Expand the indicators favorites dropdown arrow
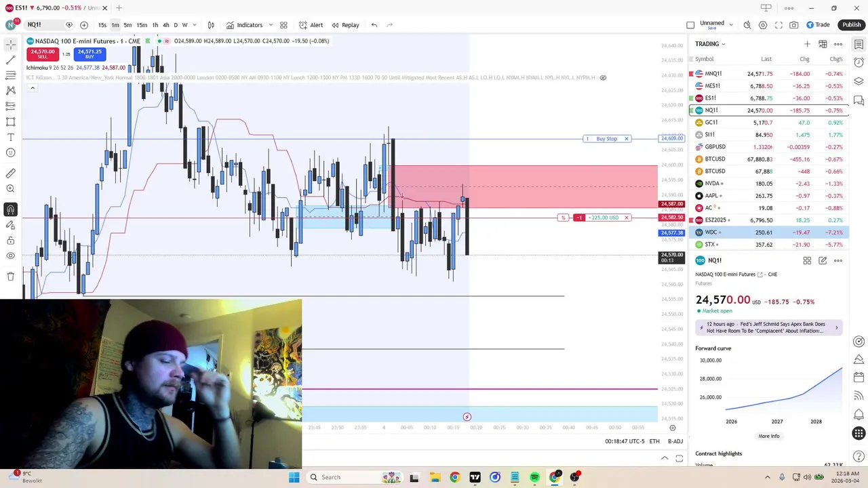868x488 pixels. click(x=271, y=25)
